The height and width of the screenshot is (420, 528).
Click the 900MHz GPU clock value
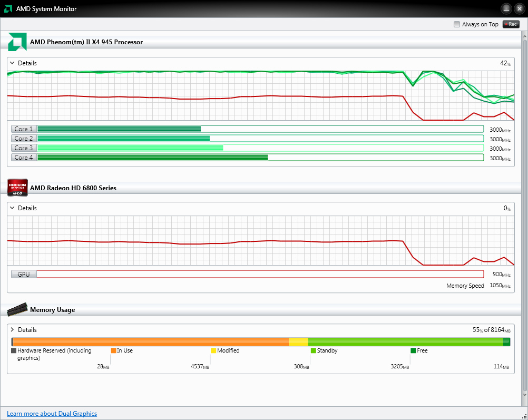coord(502,275)
